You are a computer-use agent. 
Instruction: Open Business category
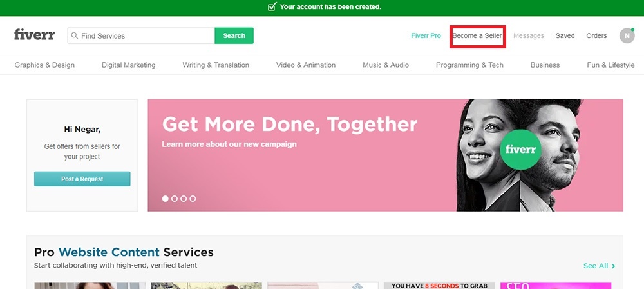click(545, 65)
